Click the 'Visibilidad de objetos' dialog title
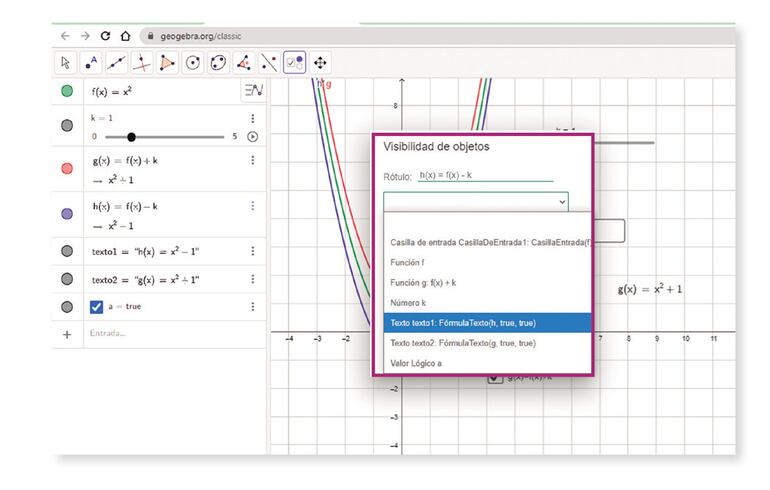770x490 pixels. point(436,147)
